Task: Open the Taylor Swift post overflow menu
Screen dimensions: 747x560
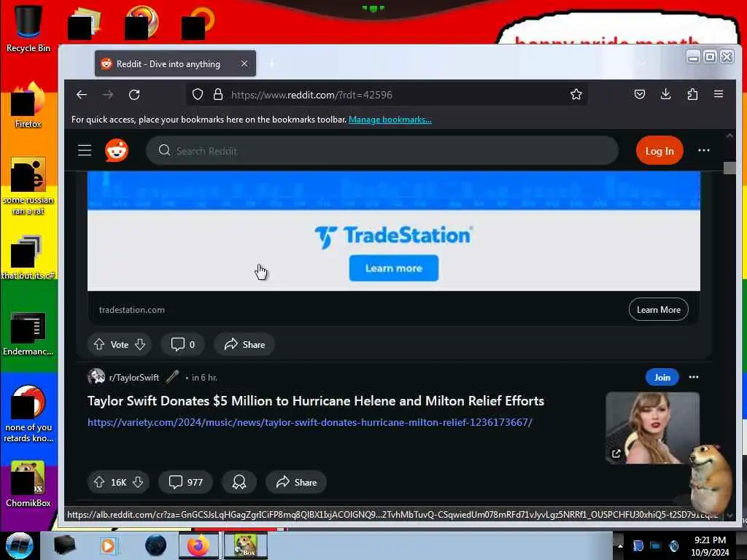Action: (694, 377)
